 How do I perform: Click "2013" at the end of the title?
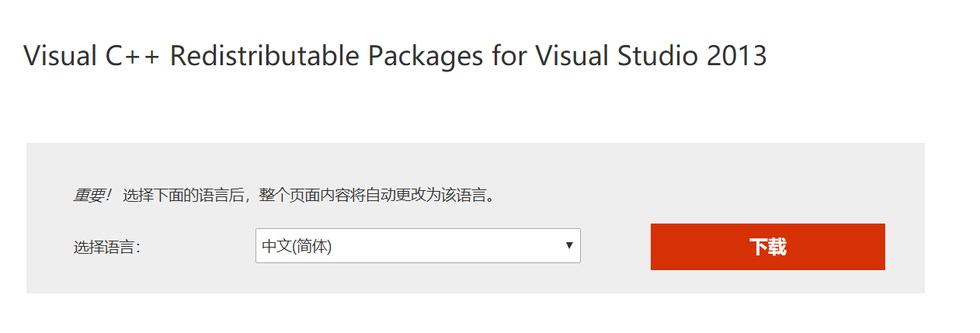(x=736, y=56)
